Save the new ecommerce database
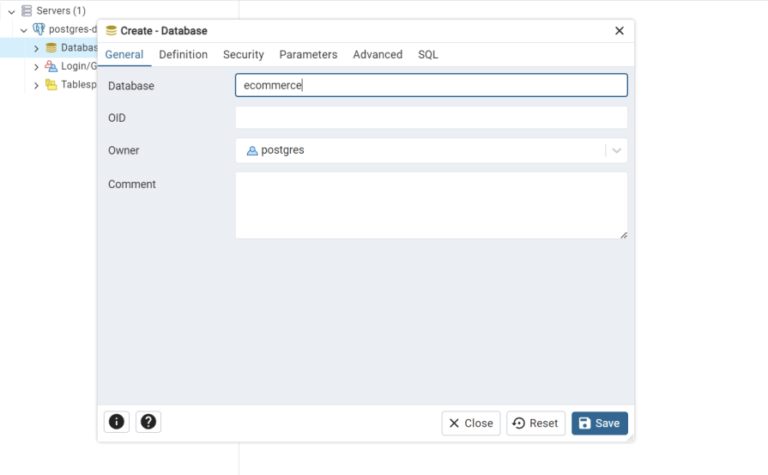Image resolution: width=768 pixels, height=475 pixels. (x=600, y=423)
